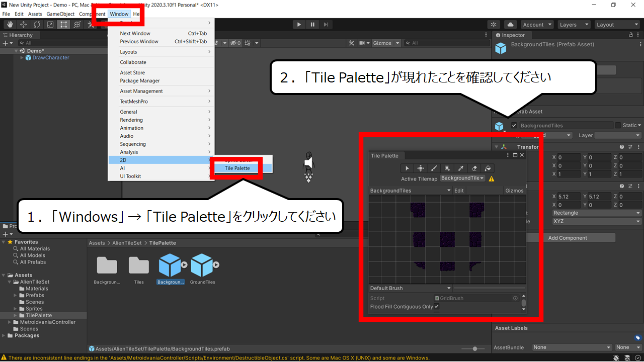Image resolution: width=644 pixels, height=362 pixels.
Task: Open the Account dropdown
Action: click(537, 25)
